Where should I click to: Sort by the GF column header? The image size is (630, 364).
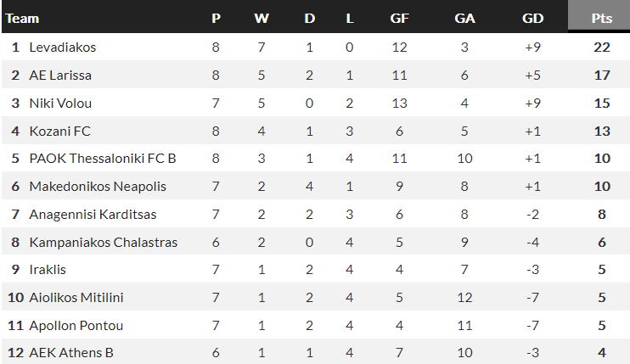click(400, 18)
